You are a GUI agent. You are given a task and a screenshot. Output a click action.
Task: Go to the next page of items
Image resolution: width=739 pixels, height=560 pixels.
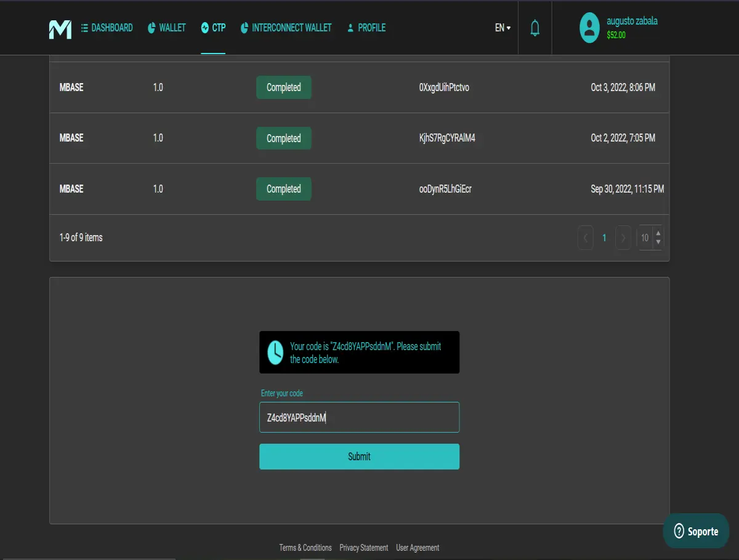[x=623, y=238]
